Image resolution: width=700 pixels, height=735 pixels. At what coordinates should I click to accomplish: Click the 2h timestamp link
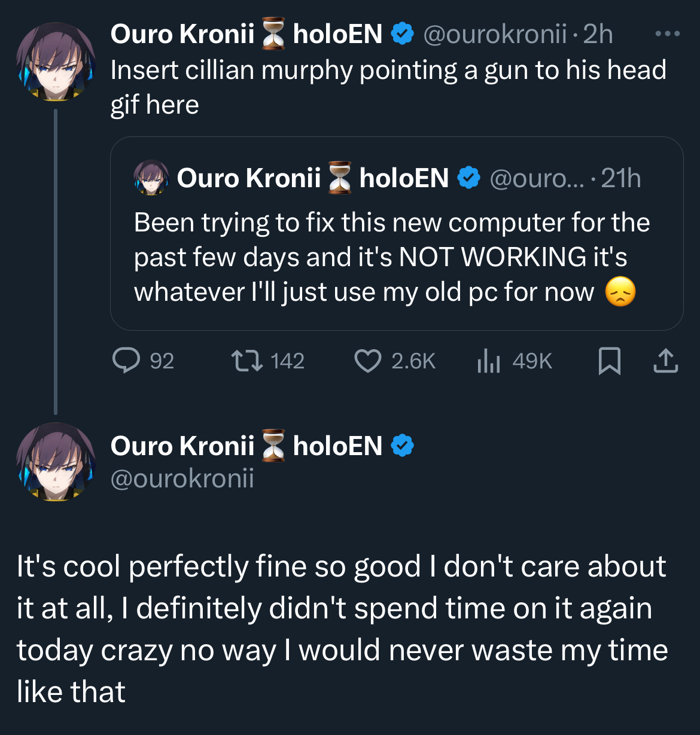click(x=598, y=34)
